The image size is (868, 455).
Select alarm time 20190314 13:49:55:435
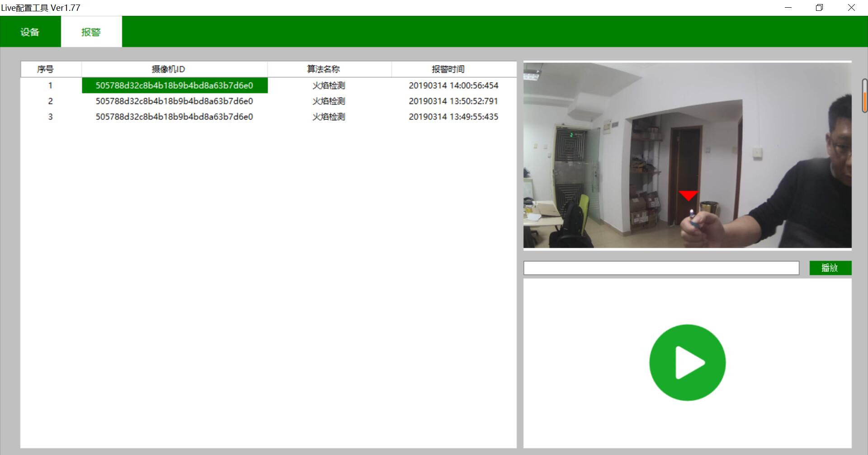(x=453, y=117)
